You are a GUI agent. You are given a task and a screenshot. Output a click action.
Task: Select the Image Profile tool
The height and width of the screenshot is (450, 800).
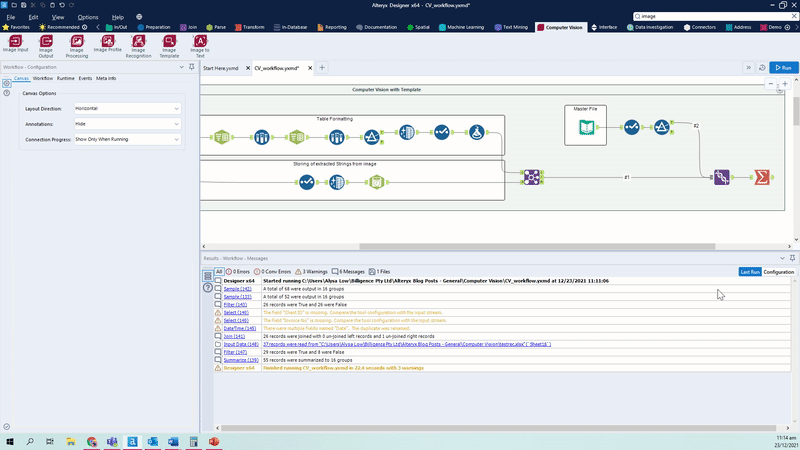pyautogui.click(x=108, y=44)
